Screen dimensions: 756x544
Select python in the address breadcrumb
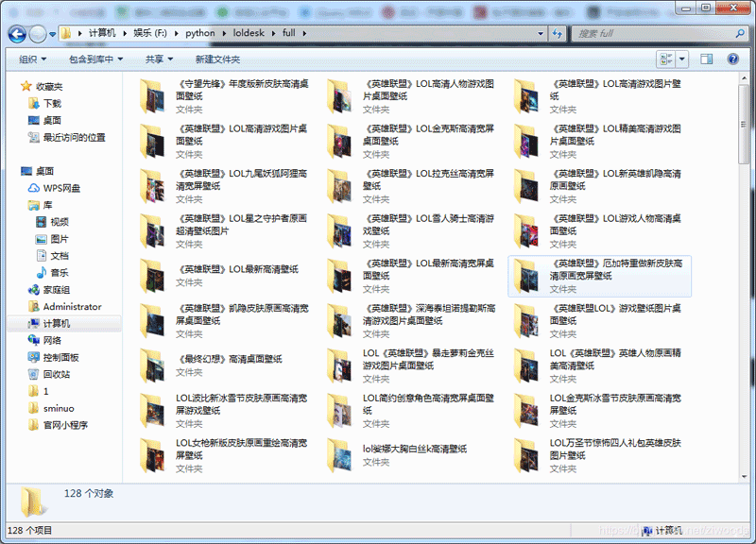(200, 33)
